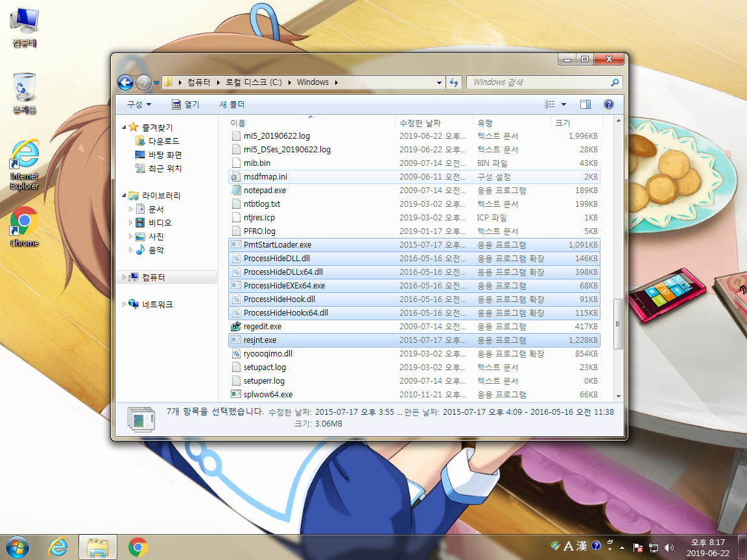747x560 pixels.
Task: Click the Forward navigation arrow button
Action: click(x=143, y=82)
